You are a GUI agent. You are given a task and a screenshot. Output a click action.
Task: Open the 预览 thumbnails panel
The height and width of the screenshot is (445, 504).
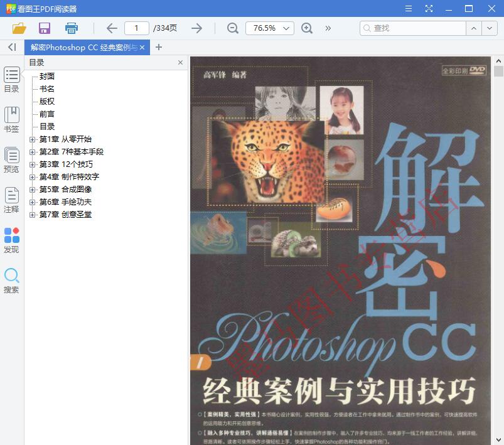pyautogui.click(x=11, y=160)
